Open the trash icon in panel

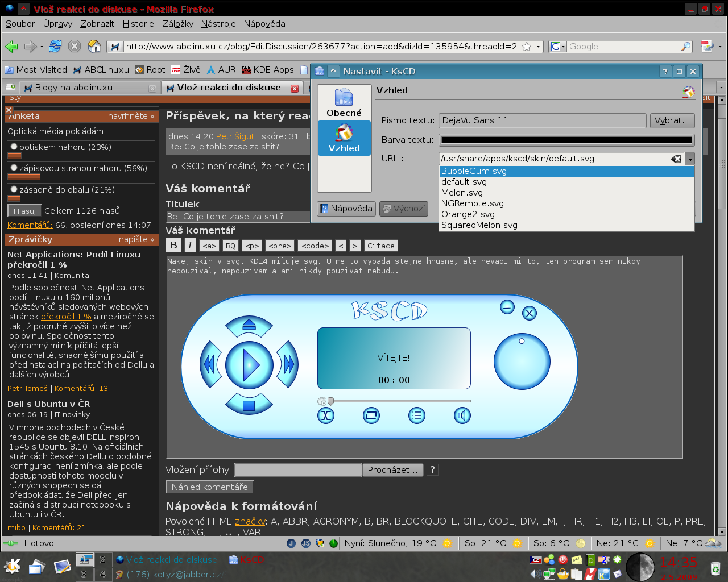pos(715,567)
